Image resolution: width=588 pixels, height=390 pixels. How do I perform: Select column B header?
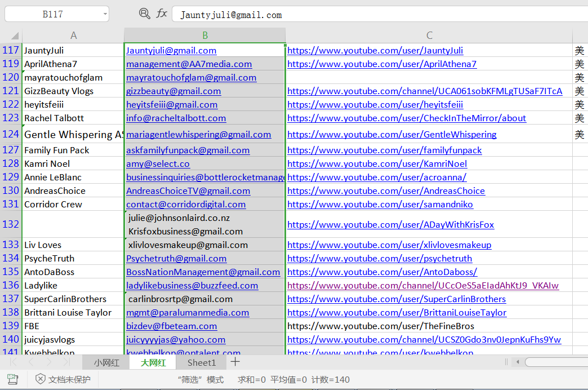[x=205, y=36]
